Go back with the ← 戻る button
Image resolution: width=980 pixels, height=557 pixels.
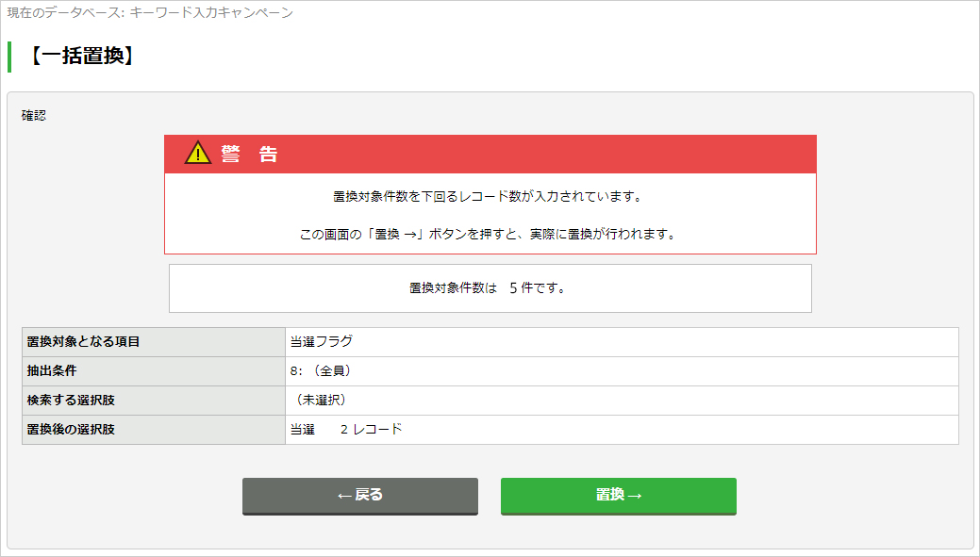pos(360,496)
